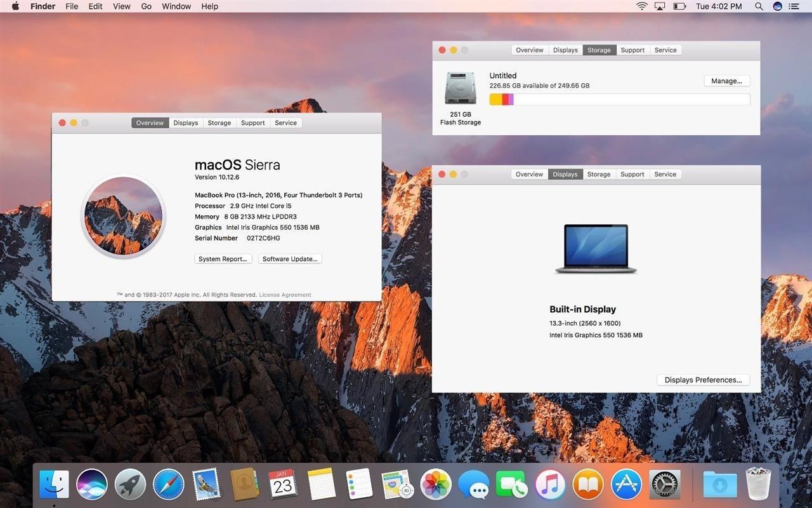
Task: Open Maps app in Dock
Action: [398, 485]
